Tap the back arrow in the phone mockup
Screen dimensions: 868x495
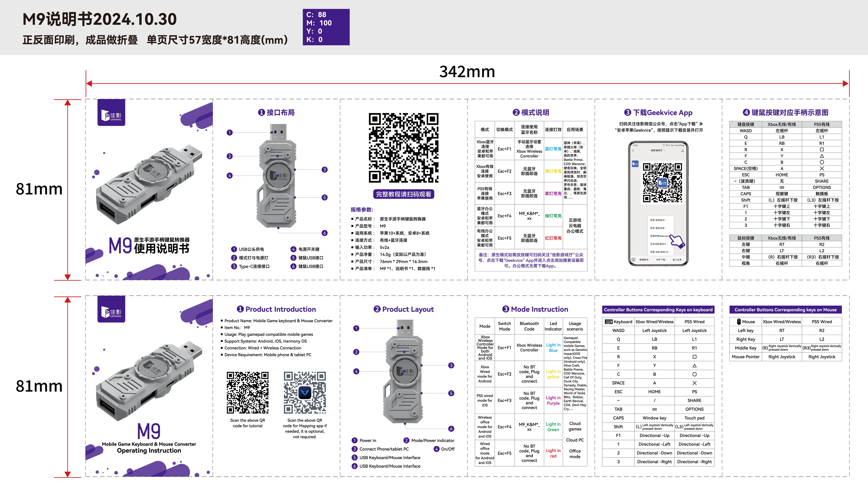click(633, 150)
